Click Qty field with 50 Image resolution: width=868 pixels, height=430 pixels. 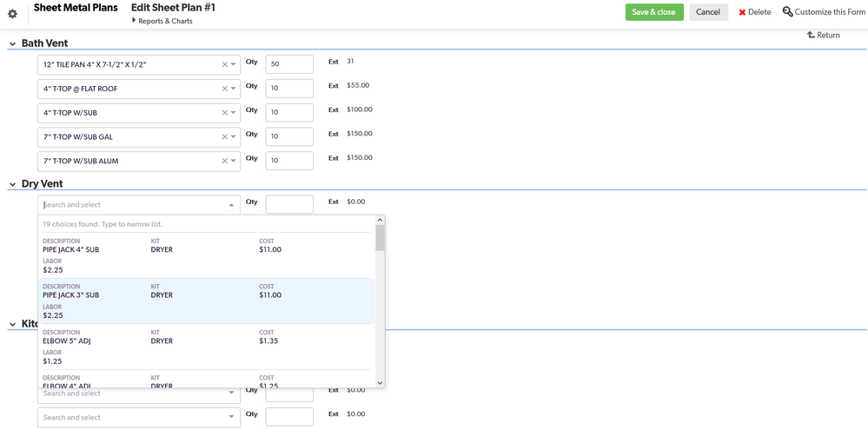pos(289,64)
